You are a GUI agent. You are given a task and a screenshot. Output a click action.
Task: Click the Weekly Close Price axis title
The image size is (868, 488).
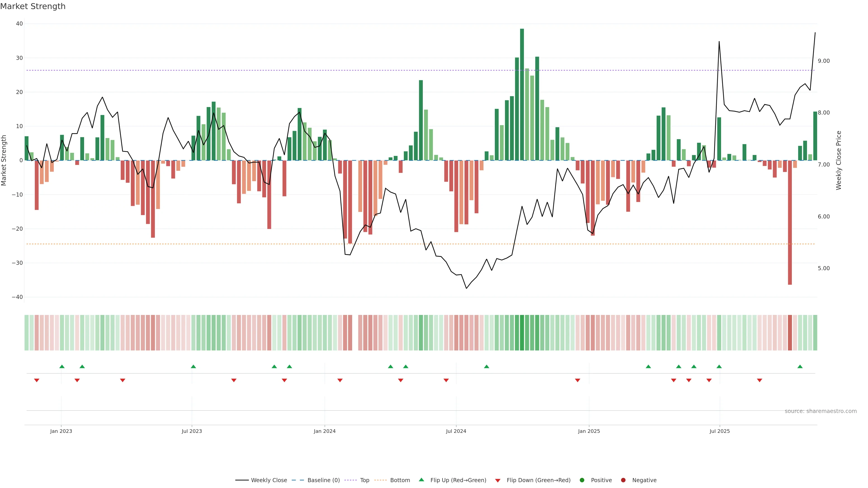(839, 160)
